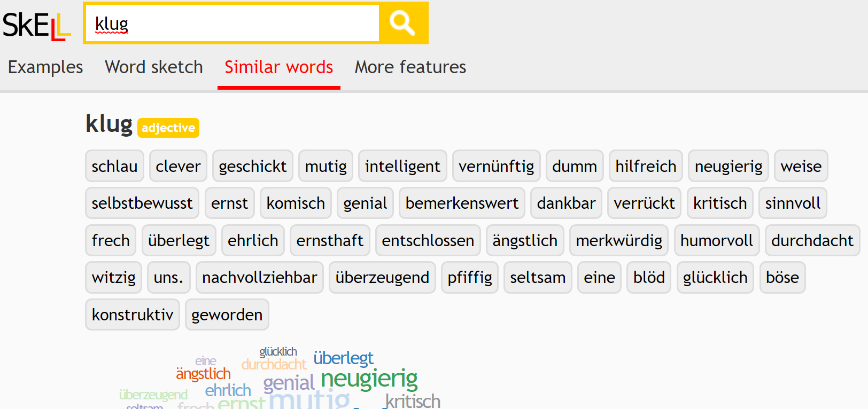Screen dimensions: 868x409
Task: Open the word 'genial' from the cloud
Action: pyautogui.click(x=289, y=383)
